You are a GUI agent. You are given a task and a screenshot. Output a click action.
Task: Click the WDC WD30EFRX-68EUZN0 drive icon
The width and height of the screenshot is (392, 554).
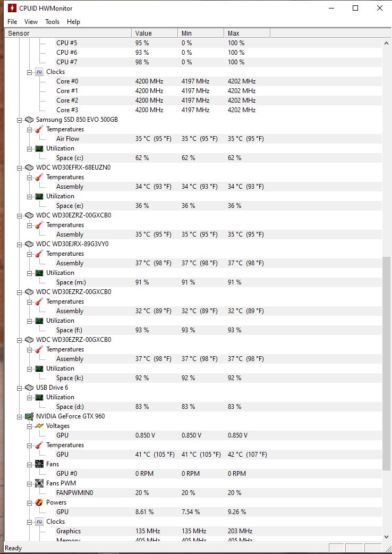[x=29, y=167]
